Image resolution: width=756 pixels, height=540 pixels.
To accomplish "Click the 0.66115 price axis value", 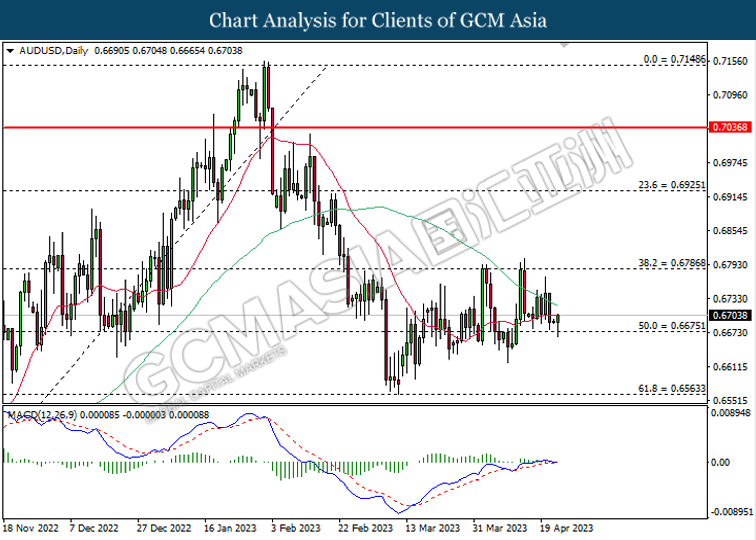I will coord(730,367).
